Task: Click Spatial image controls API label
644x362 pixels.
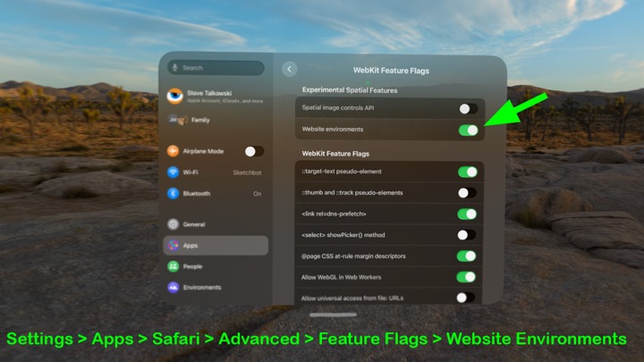Action: pos(338,108)
